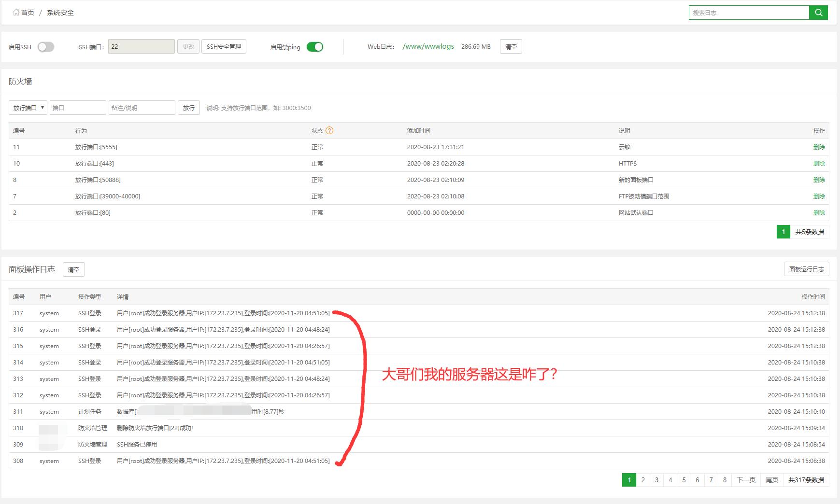The height and width of the screenshot is (504, 840).
Task: Click FTP被动模端口范围 description cell
Action: coord(644,196)
